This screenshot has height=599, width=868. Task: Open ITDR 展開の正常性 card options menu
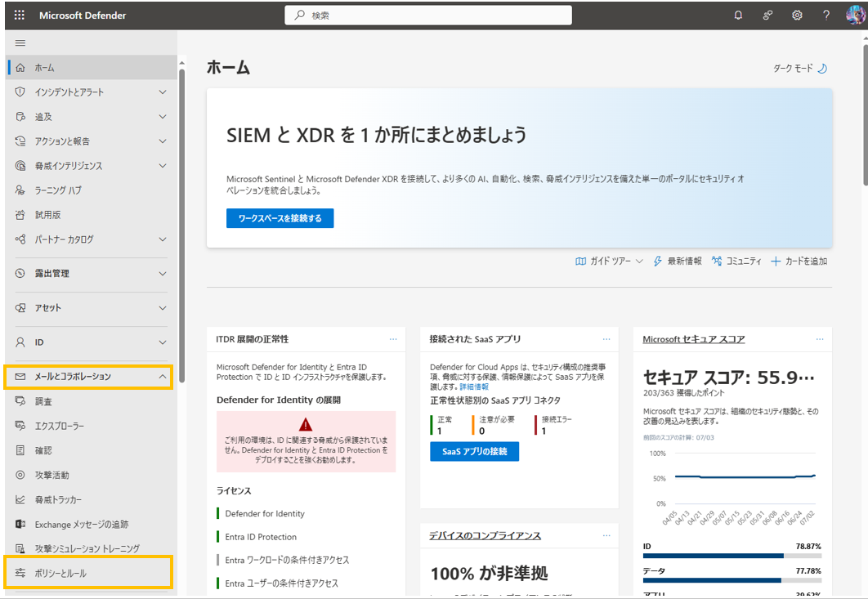coord(393,339)
